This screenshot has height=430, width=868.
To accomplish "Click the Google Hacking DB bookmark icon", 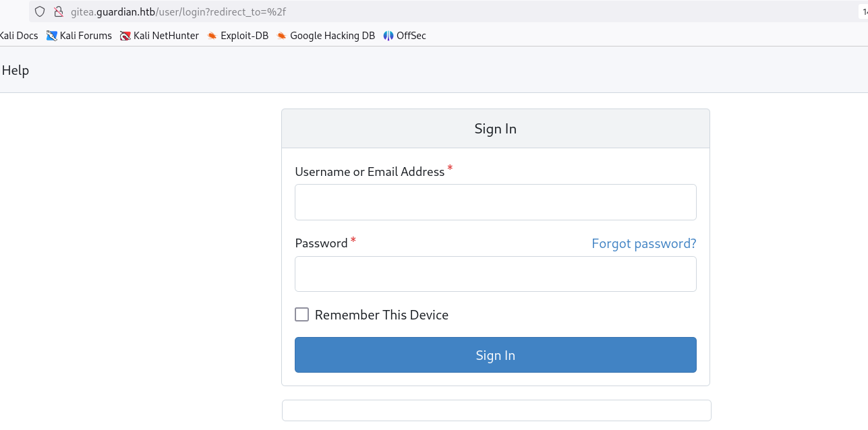I will (281, 36).
